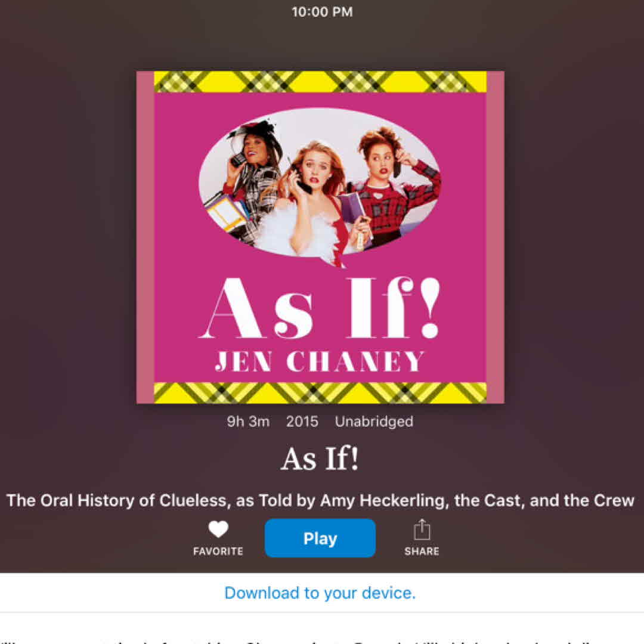Click the 9h 3m duration label
The width and height of the screenshot is (644, 644).
pos(248,422)
